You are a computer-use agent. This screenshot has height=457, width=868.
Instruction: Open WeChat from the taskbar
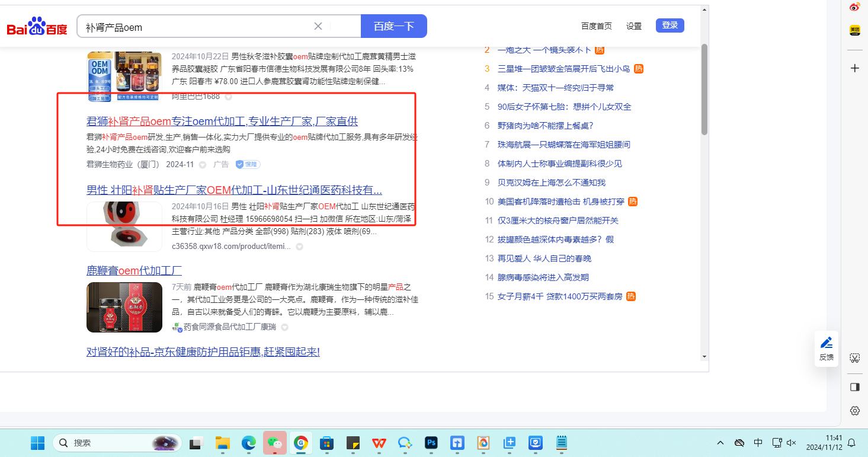(274, 442)
